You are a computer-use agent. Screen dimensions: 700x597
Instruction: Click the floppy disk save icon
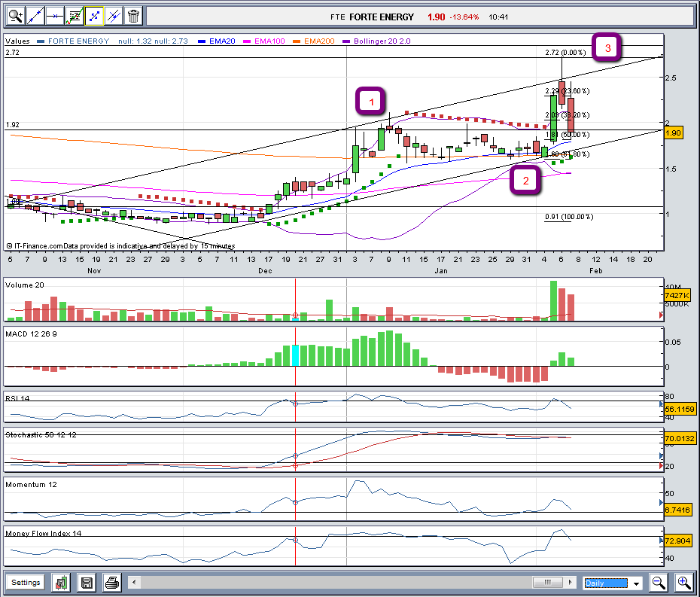87,583
